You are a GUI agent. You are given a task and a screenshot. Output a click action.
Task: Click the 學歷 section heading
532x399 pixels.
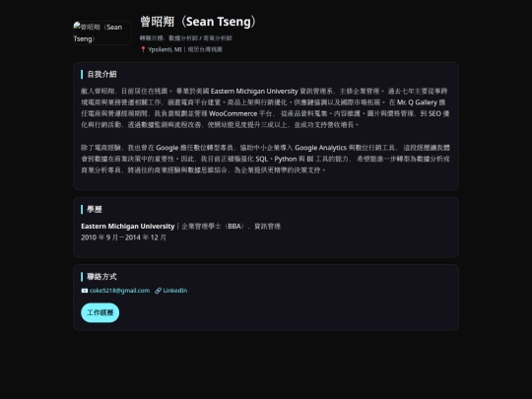point(95,209)
